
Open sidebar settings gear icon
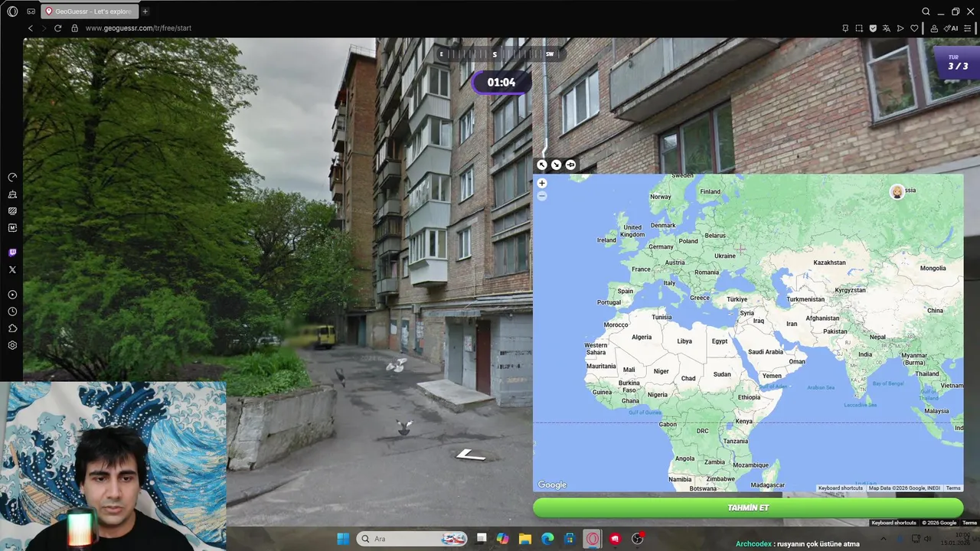pos(12,345)
